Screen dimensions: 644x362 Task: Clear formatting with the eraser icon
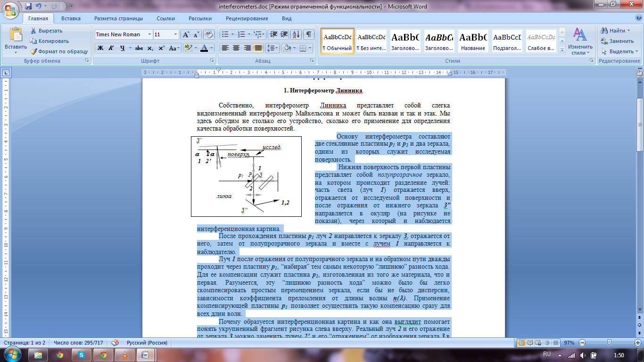click(x=209, y=34)
